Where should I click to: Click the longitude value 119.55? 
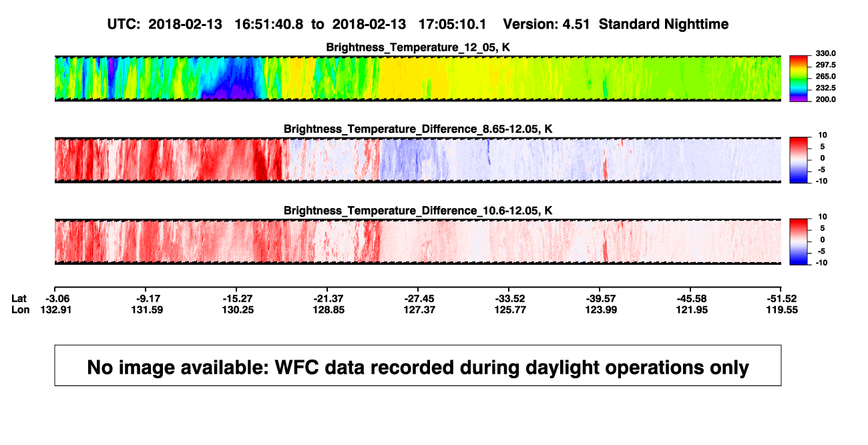(x=783, y=310)
